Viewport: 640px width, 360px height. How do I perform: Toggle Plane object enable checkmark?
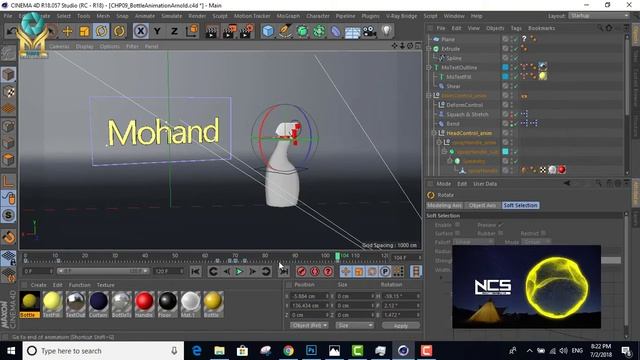(x=516, y=39)
